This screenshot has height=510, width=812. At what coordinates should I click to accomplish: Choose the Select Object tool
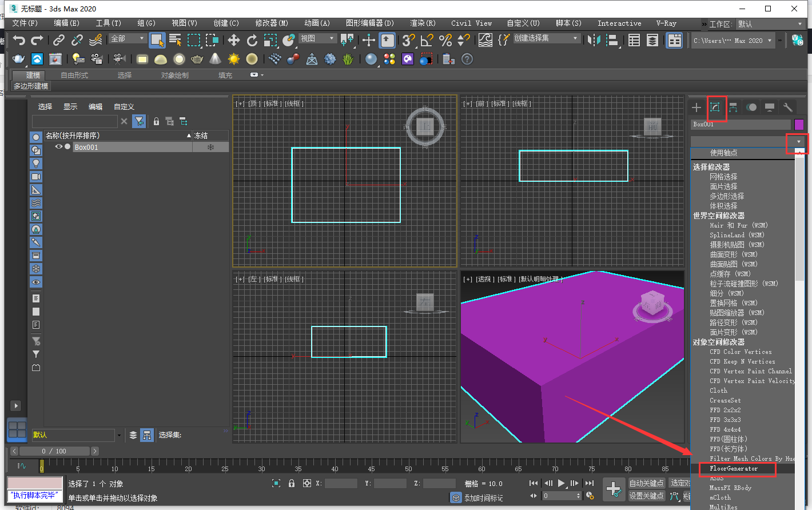pyautogui.click(x=157, y=40)
